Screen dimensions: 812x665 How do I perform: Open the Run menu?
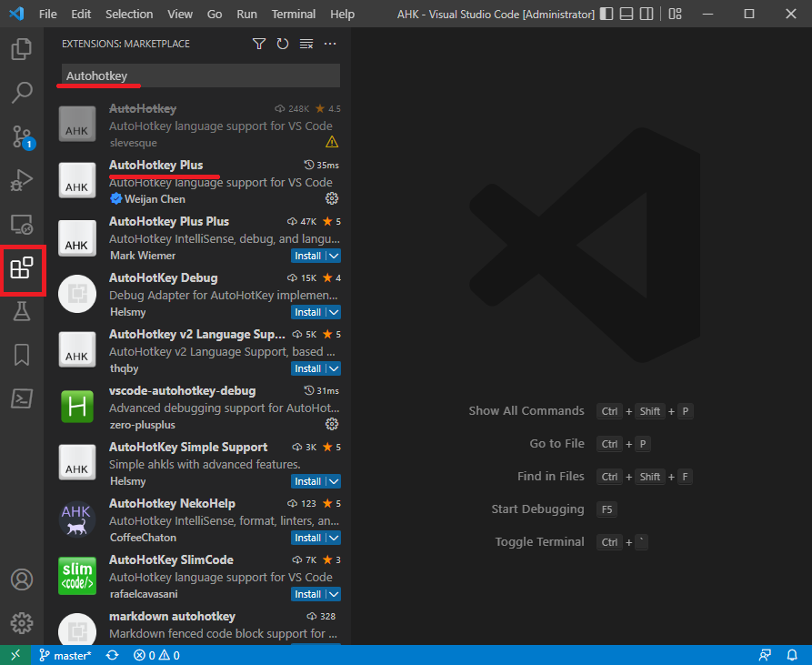point(246,14)
